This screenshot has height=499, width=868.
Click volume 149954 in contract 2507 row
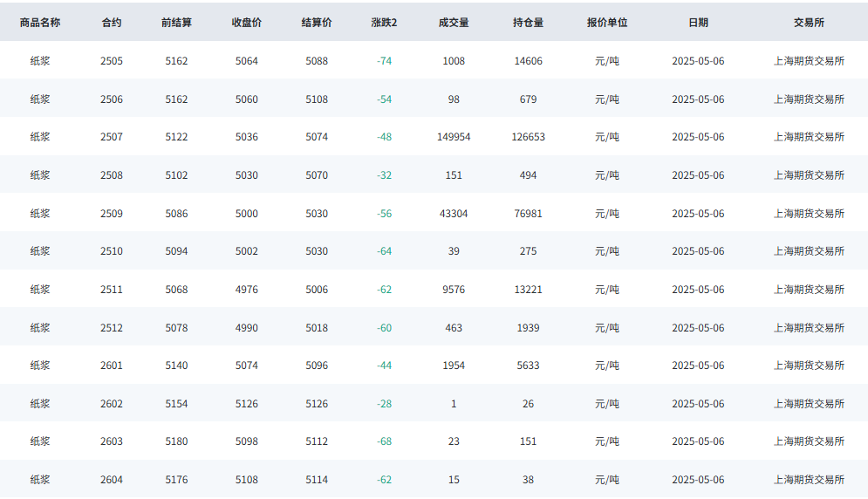pyautogui.click(x=454, y=137)
